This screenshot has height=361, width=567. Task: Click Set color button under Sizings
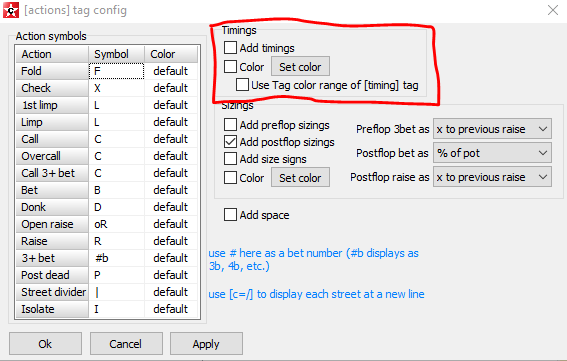pyautogui.click(x=300, y=177)
